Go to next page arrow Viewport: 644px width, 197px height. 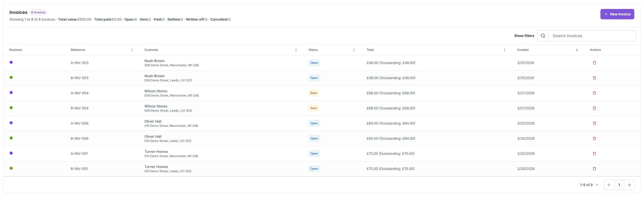629,185
